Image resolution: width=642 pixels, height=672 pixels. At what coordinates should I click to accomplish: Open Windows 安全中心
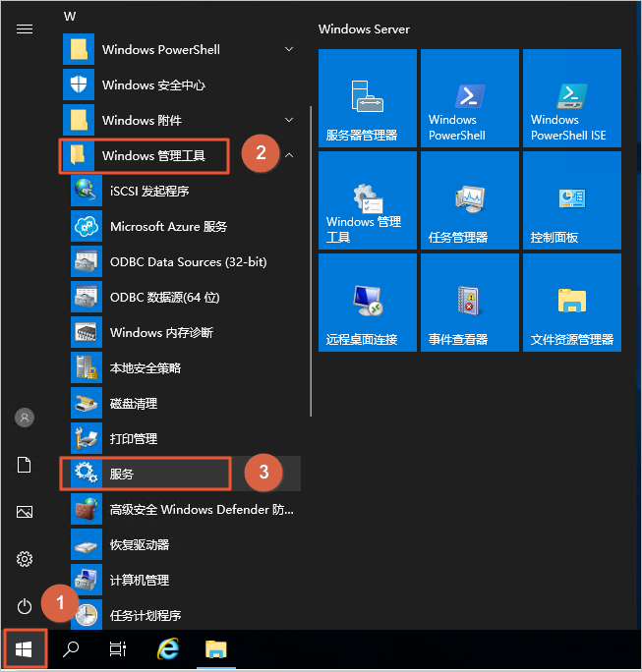[x=152, y=84]
